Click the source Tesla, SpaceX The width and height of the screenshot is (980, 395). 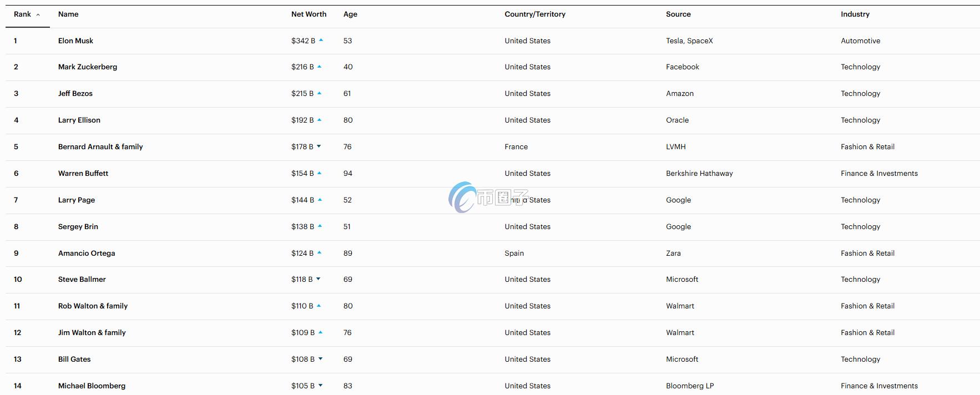pos(689,40)
